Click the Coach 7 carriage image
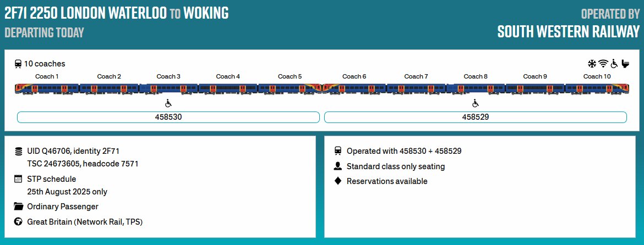This screenshot has height=245, width=644. pos(416,88)
